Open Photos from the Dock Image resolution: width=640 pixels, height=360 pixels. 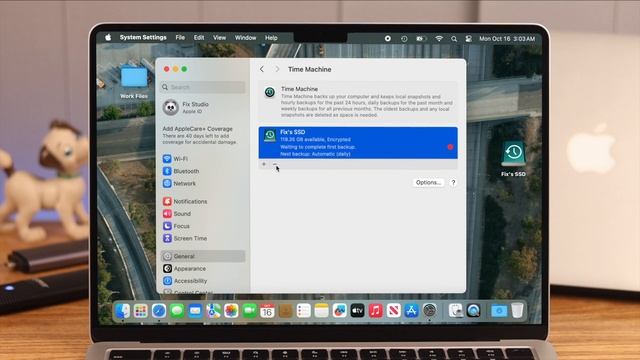pyautogui.click(x=231, y=311)
